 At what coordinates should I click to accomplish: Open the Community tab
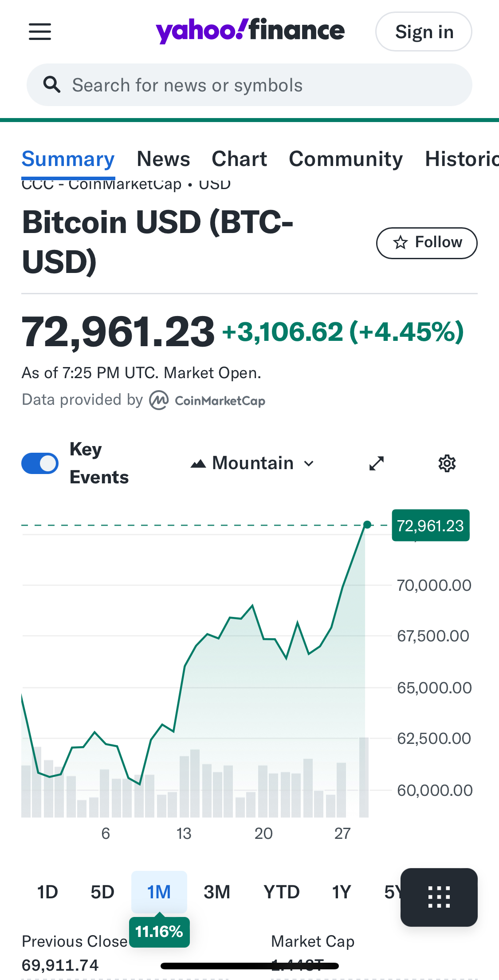click(346, 159)
